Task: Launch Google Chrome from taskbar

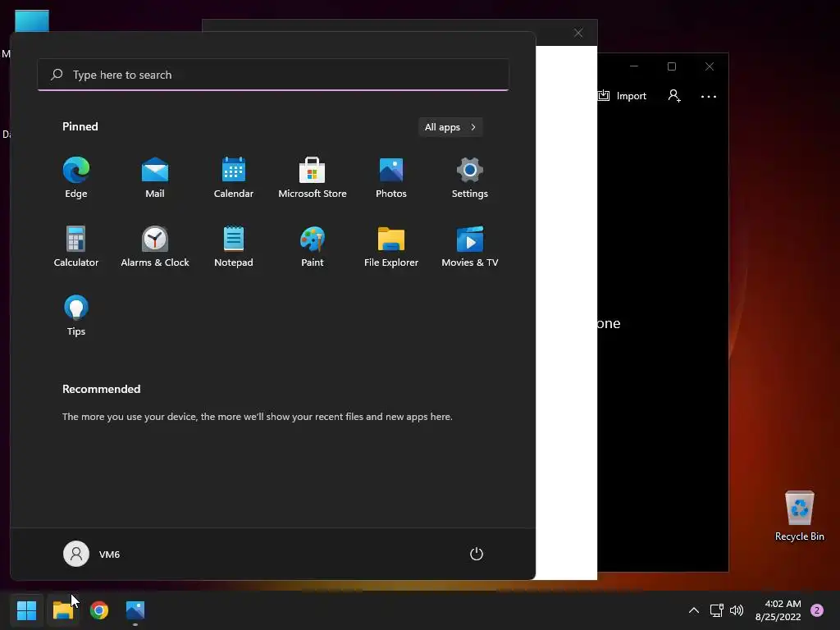Action: 99,610
